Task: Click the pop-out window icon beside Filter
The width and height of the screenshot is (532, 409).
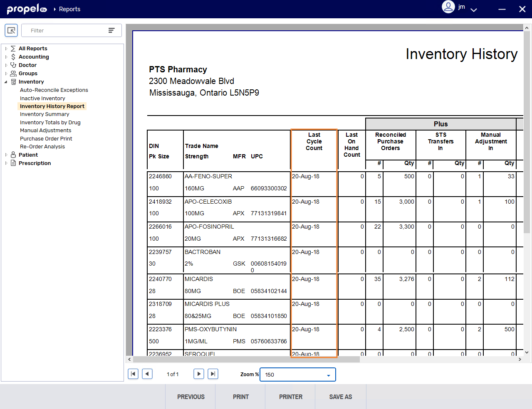Action: 11,30
